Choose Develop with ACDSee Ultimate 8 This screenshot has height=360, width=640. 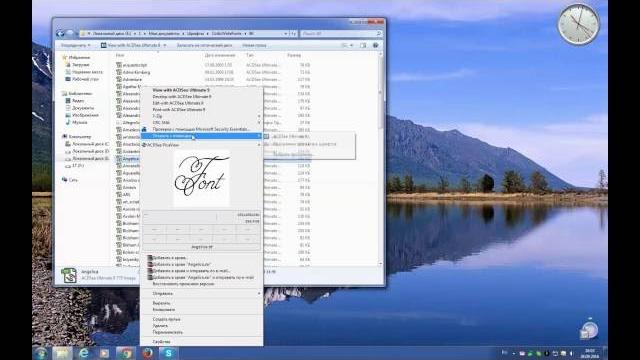(x=201, y=97)
